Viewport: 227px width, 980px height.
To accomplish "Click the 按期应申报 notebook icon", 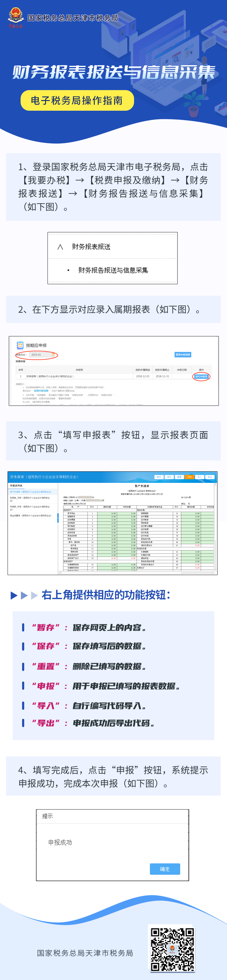I will click(20, 345).
